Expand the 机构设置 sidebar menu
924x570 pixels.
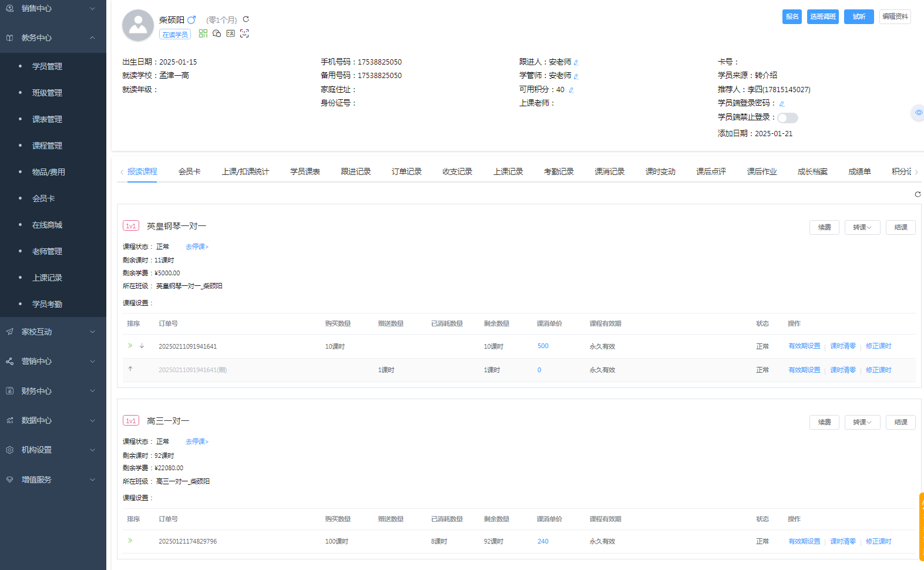coord(53,450)
